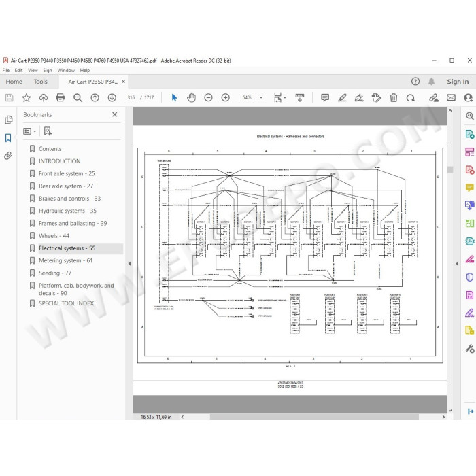
Task: Go to the next page with the down arrow
Action: click(112, 97)
